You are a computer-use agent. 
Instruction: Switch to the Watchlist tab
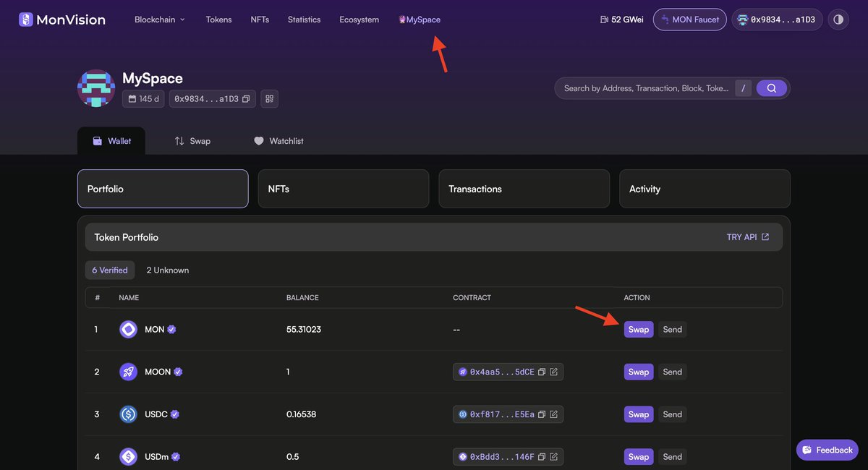point(278,141)
